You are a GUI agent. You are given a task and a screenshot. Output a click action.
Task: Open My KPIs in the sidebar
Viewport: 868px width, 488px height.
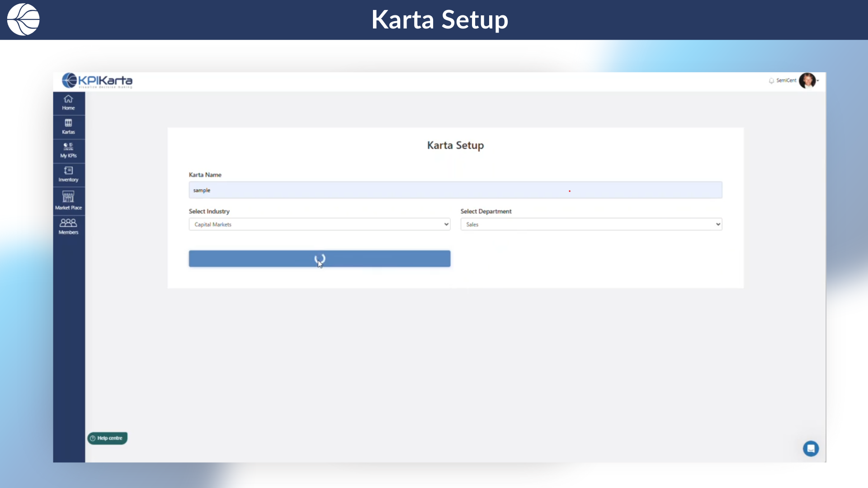pyautogui.click(x=68, y=150)
